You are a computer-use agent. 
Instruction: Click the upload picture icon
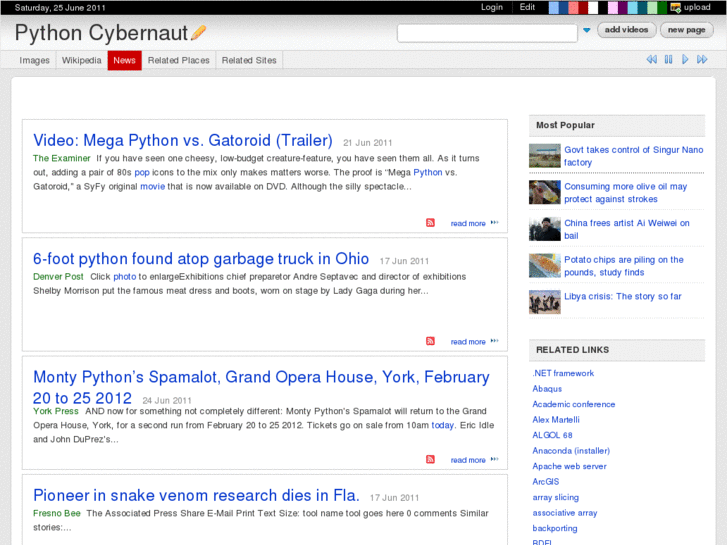click(676, 7)
